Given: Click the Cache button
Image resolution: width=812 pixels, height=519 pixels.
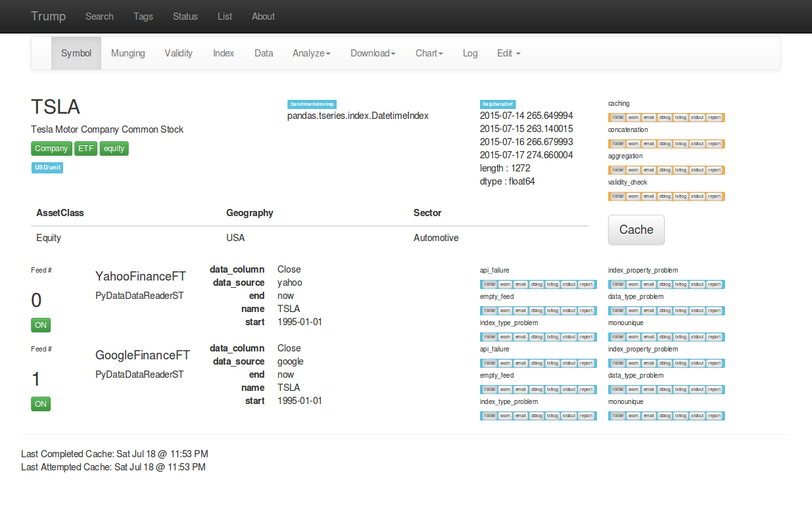Looking at the screenshot, I should click(x=636, y=230).
